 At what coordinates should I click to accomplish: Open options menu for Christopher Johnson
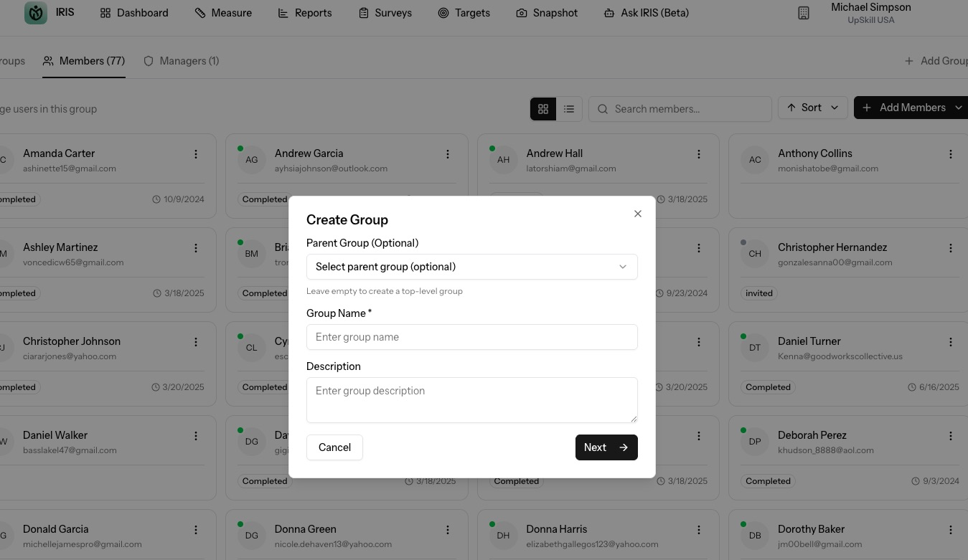[196, 342]
